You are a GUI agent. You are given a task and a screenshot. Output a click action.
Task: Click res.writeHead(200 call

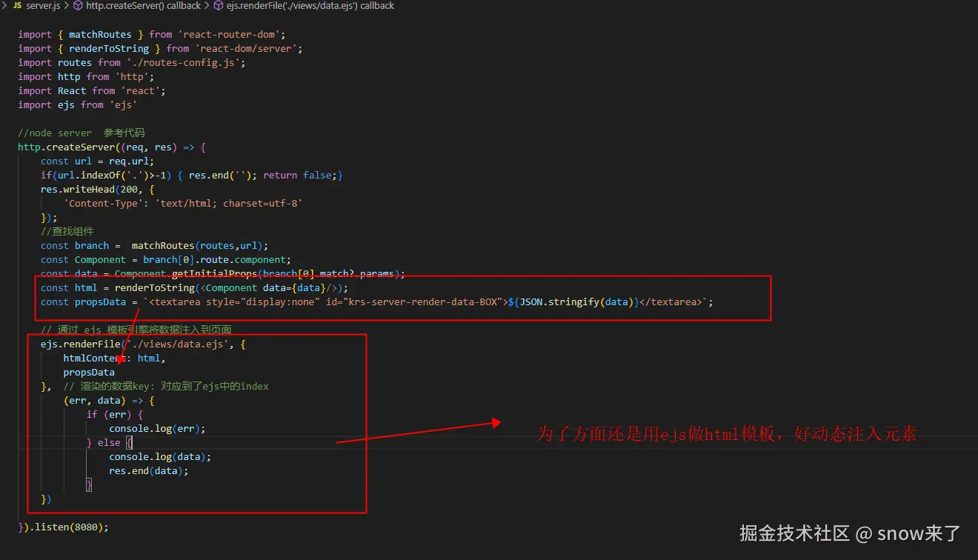tap(97, 190)
